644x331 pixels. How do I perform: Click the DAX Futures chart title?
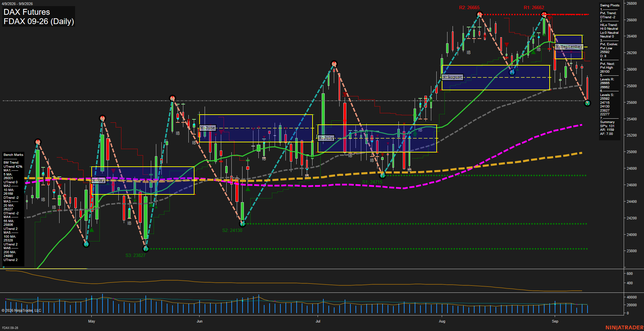pyautogui.click(x=27, y=12)
